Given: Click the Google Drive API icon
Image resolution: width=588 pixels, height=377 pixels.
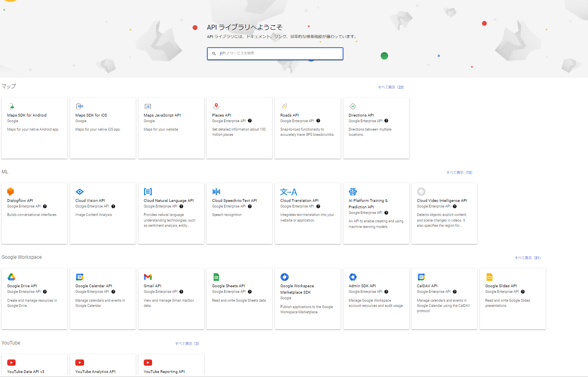Looking at the screenshot, I should [x=11, y=277].
